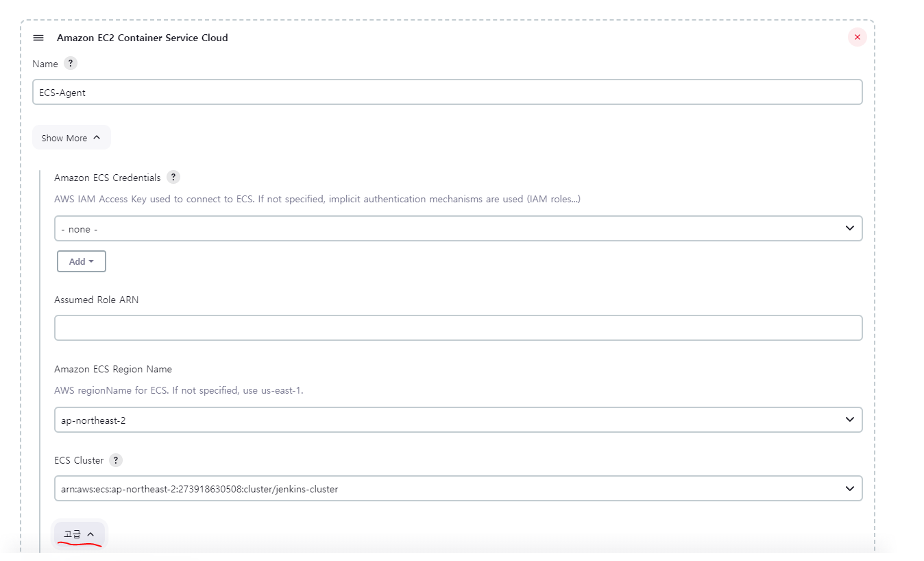Click the Add credentials button
This screenshot has width=924, height=561.
[82, 261]
